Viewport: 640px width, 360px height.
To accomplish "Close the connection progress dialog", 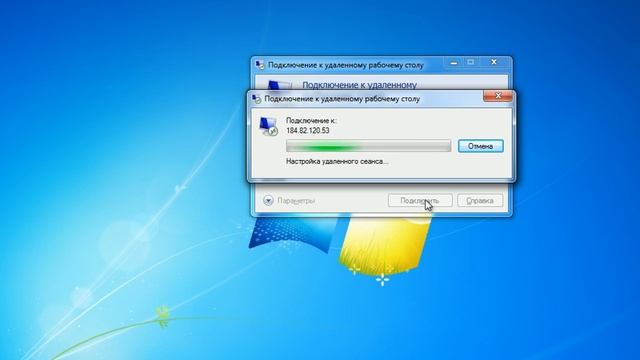I will coord(498,96).
